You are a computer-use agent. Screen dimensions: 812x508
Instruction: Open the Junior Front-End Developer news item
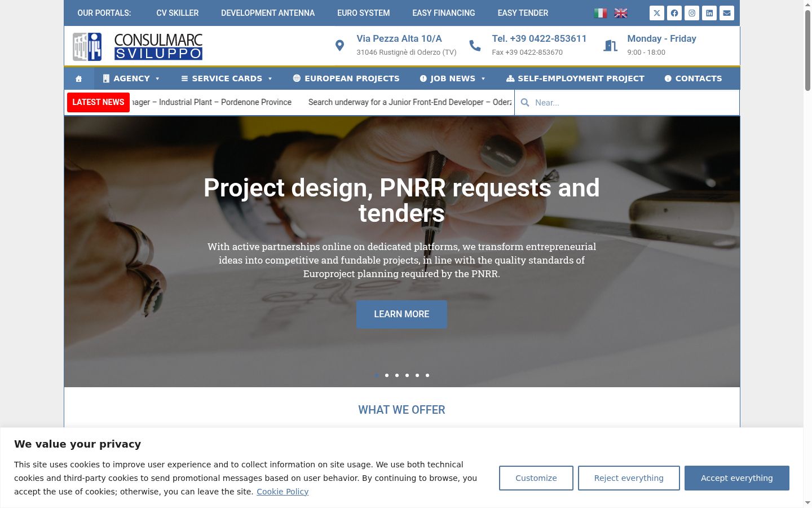[x=410, y=102]
